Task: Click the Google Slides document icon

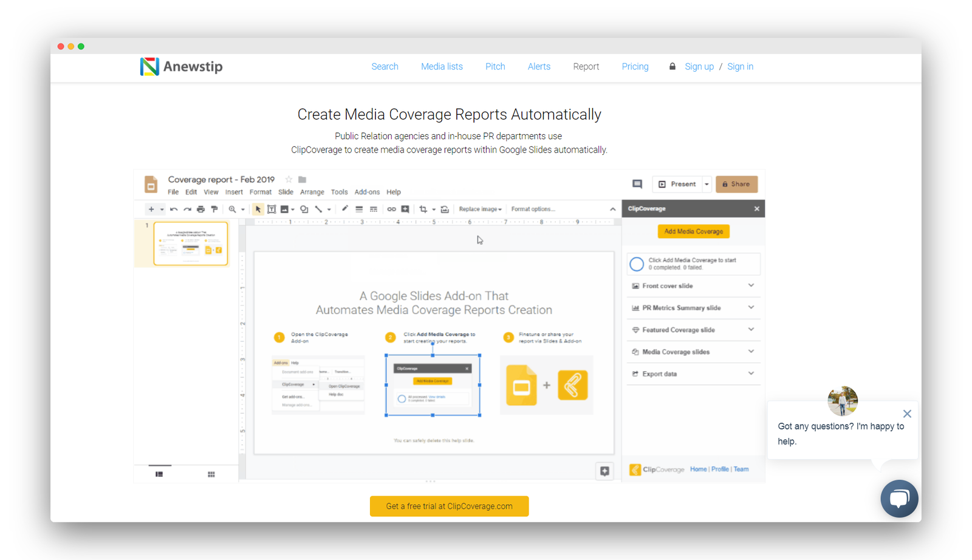Action: click(x=151, y=184)
